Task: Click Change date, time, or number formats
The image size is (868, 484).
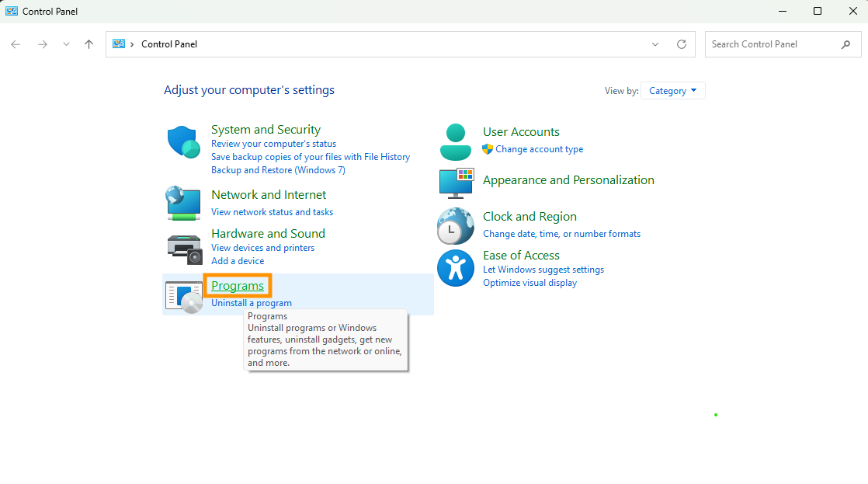Action: coord(561,234)
